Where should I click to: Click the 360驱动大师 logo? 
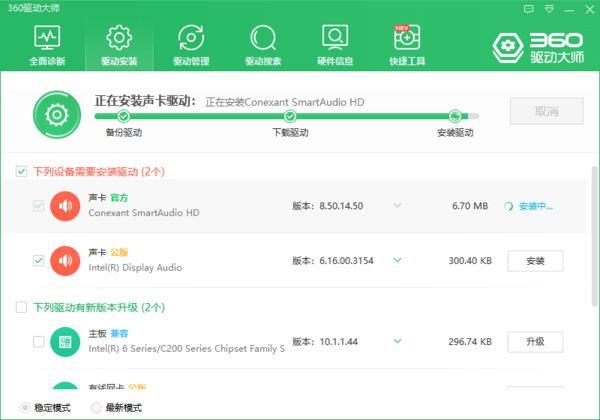point(539,45)
